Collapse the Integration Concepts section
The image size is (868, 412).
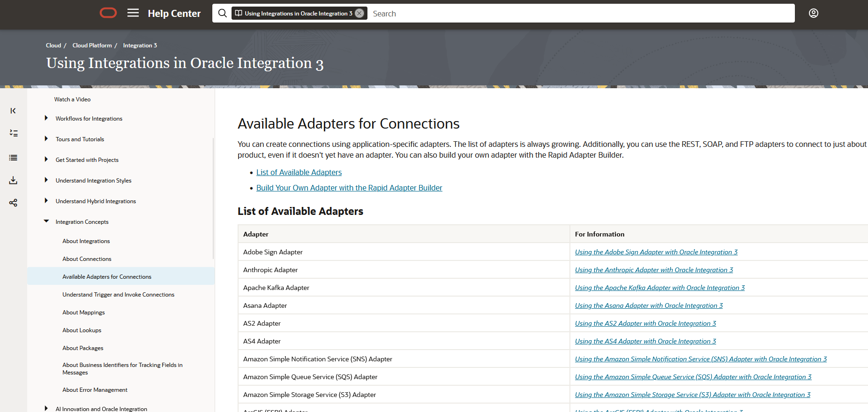pos(46,221)
